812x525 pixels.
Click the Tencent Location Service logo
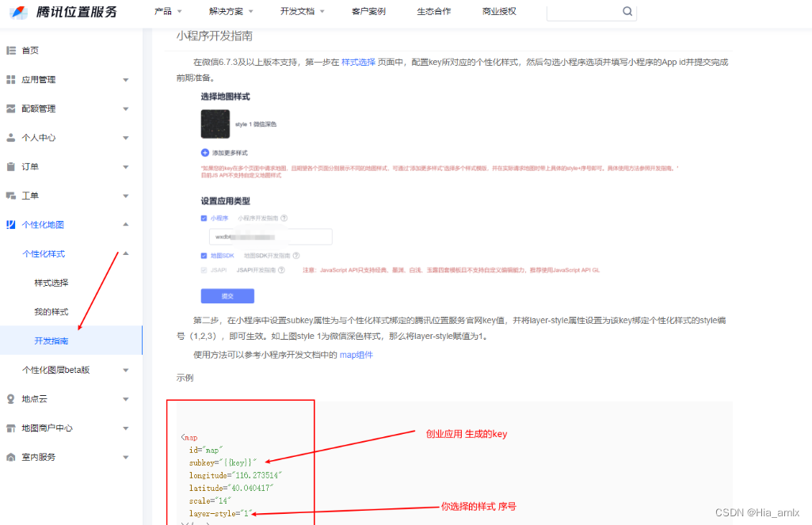pos(63,12)
